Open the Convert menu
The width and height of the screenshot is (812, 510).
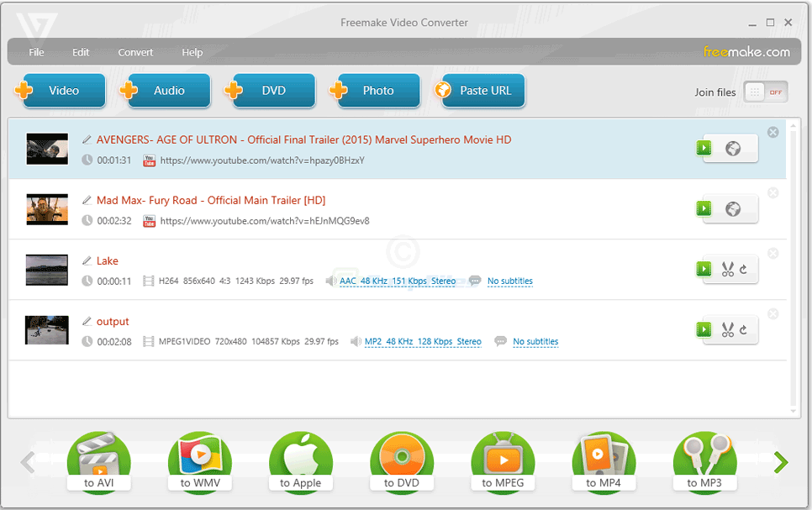135,52
